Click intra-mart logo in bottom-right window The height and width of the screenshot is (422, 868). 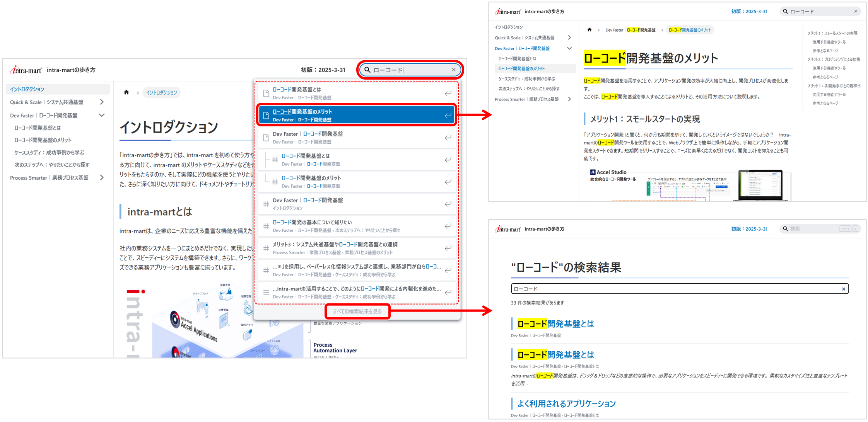[508, 229]
